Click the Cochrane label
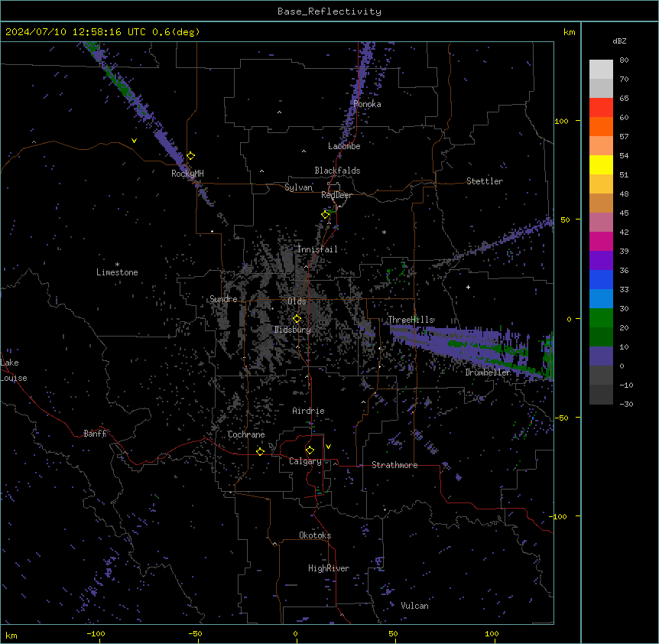Screen dimensions: 659x644 tap(246, 434)
